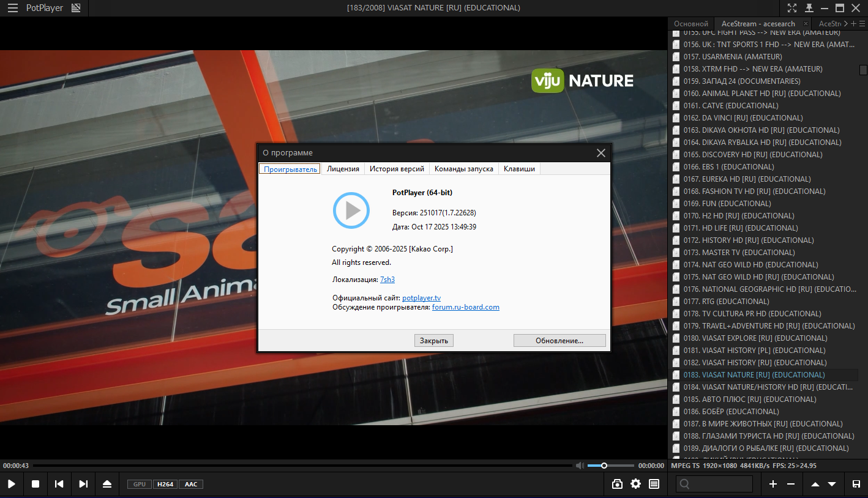Click file icon beside 0159. ЗАПАД 24
The image size is (868, 498).
[x=676, y=81]
